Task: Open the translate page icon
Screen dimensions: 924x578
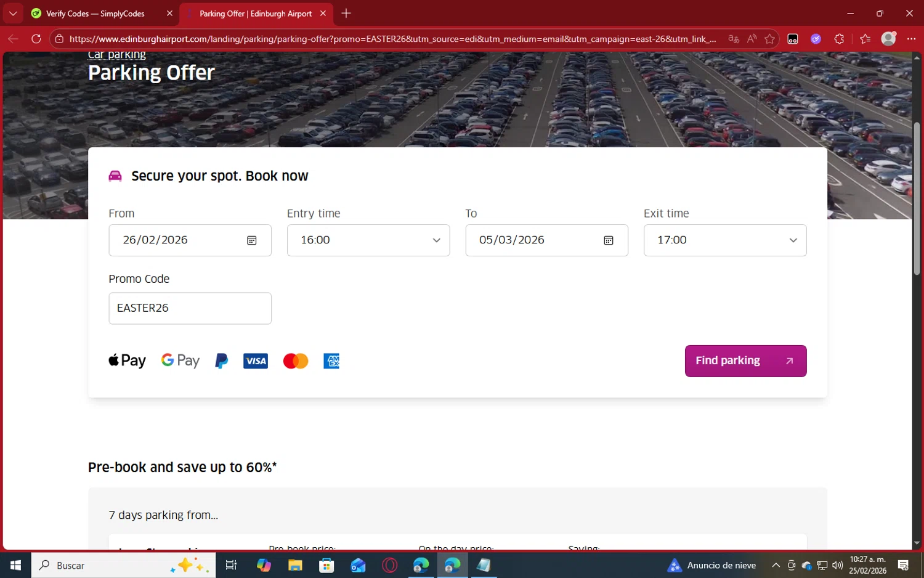Action: click(x=733, y=39)
